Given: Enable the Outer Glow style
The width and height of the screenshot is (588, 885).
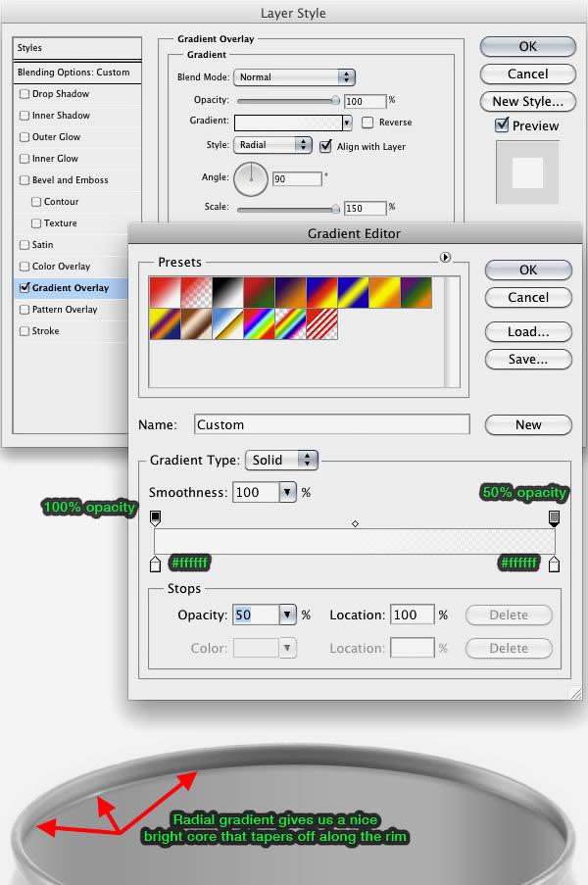Looking at the screenshot, I should [x=24, y=136].
